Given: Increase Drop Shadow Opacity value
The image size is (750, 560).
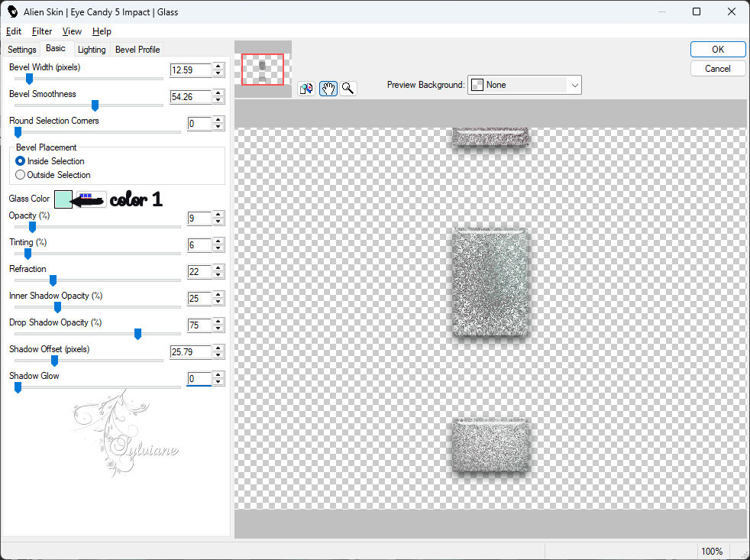Looking at the screenshot, I should [x=218, y=322].
